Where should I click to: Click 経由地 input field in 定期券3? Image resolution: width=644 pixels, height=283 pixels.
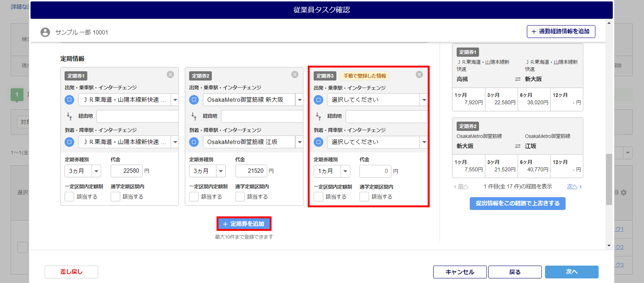tap(386, 117)
